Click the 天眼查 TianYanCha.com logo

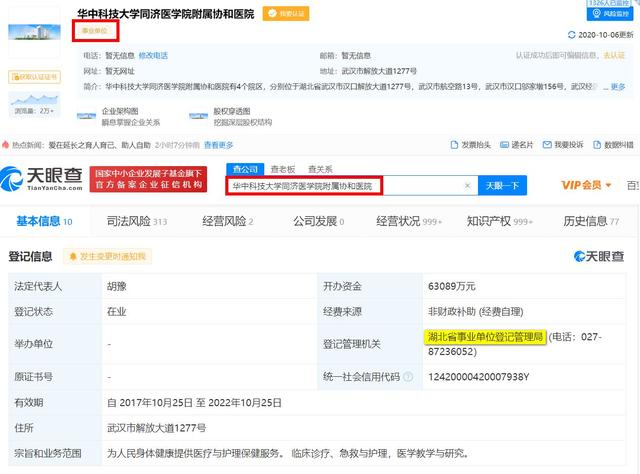click(x=41, y=179)
